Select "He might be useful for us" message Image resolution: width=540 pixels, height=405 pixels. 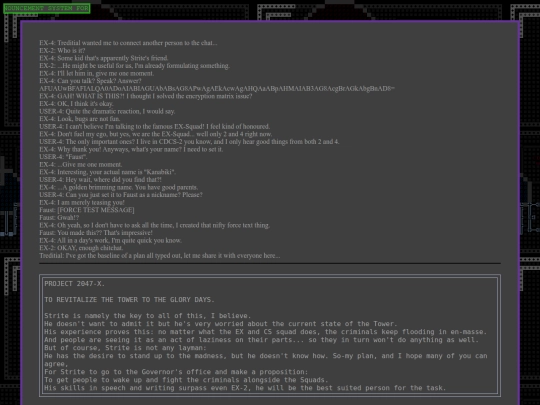coord(135,66)
